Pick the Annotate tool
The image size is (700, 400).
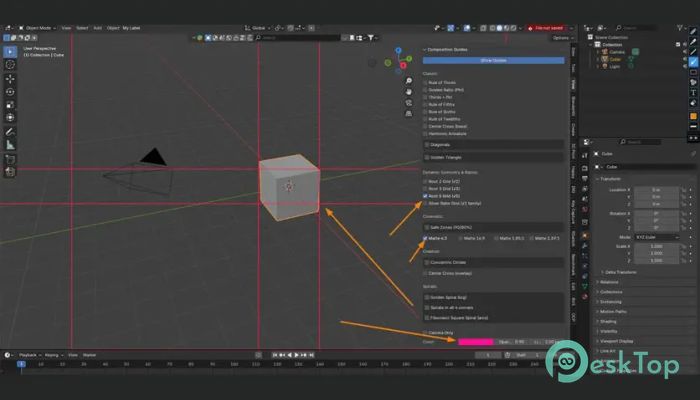tap(10, 132)
